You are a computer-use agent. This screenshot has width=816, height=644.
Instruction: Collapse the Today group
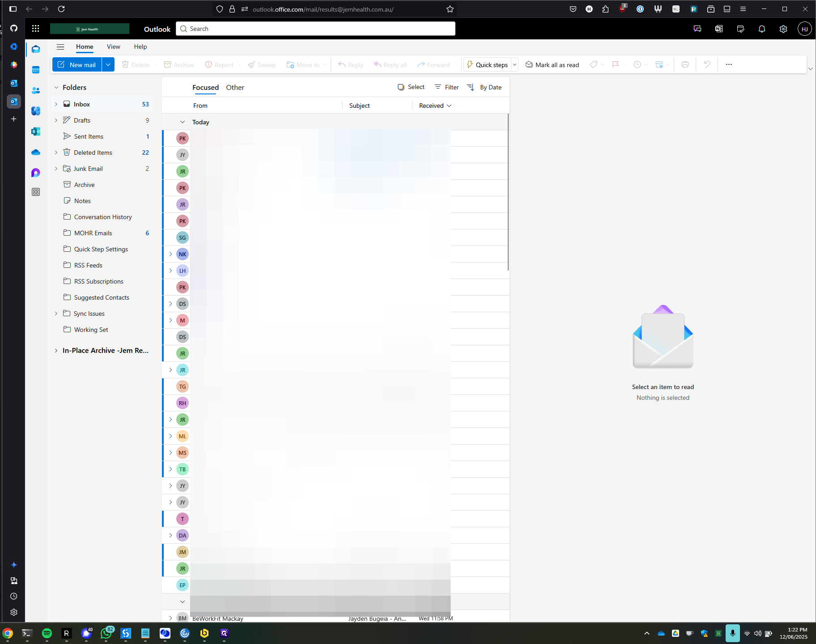(183, 122)
